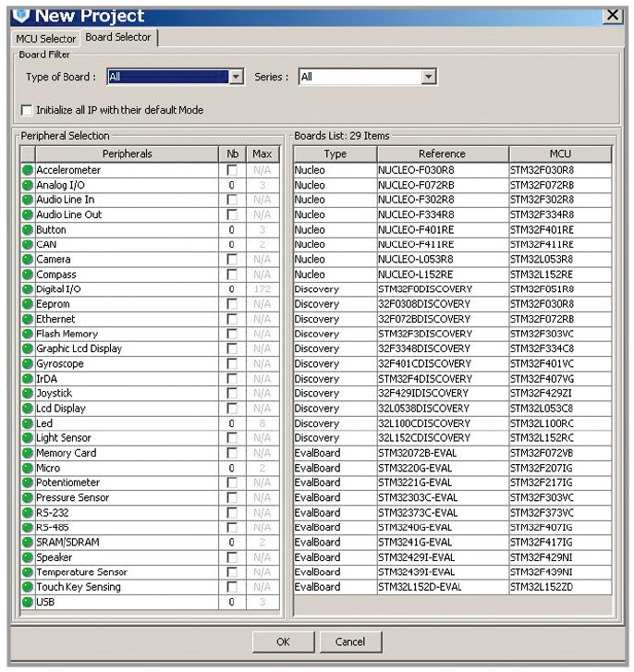Click the Reference column header

point(442,153)
